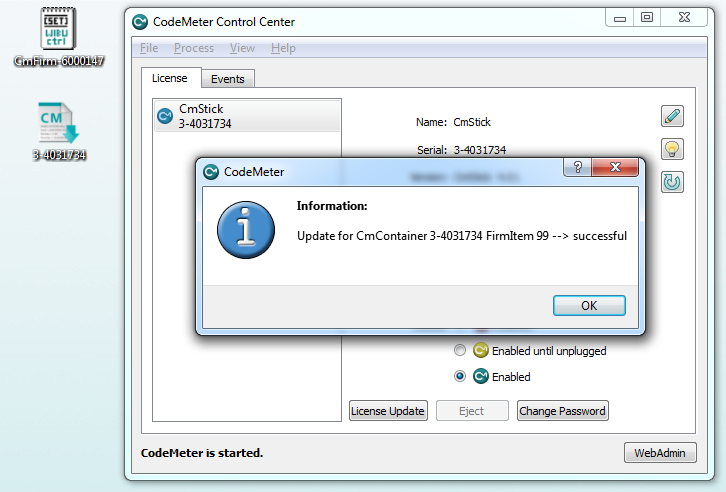This screenshot has width=726, height=492.
Task: Click the 'Information:' heading in dialog
Action: point(332,206)
